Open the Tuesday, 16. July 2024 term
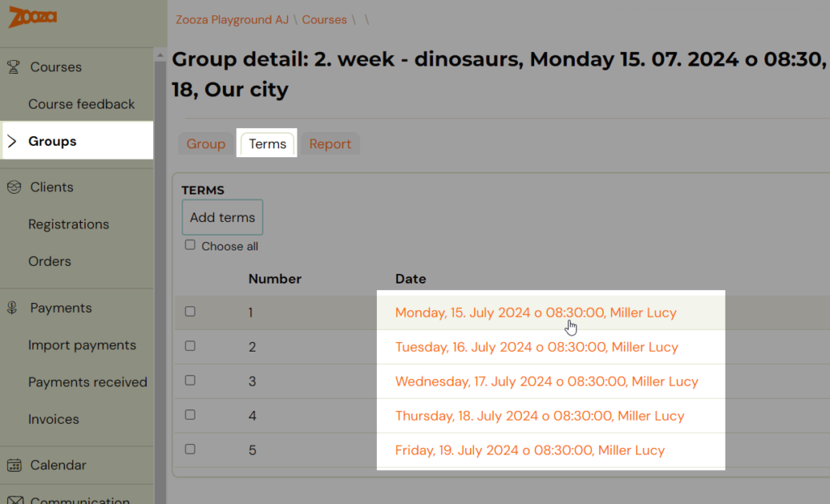The image size is (830, 504). (537, 347)
